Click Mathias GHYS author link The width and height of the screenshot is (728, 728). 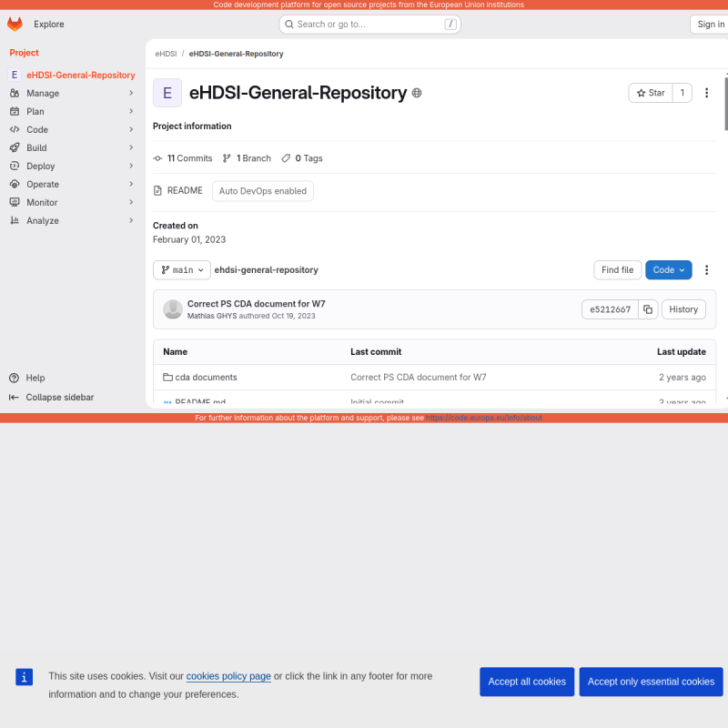point(212,316)
